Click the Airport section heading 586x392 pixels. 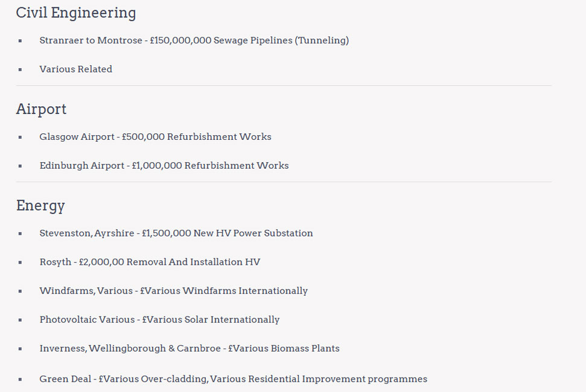click(41, 109)
